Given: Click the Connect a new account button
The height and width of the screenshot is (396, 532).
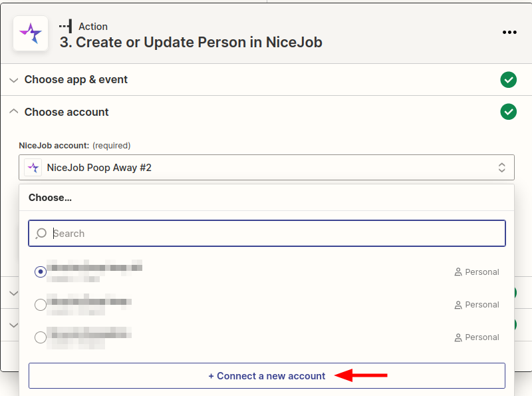Looking at the screenshot, I should (267, 375).
